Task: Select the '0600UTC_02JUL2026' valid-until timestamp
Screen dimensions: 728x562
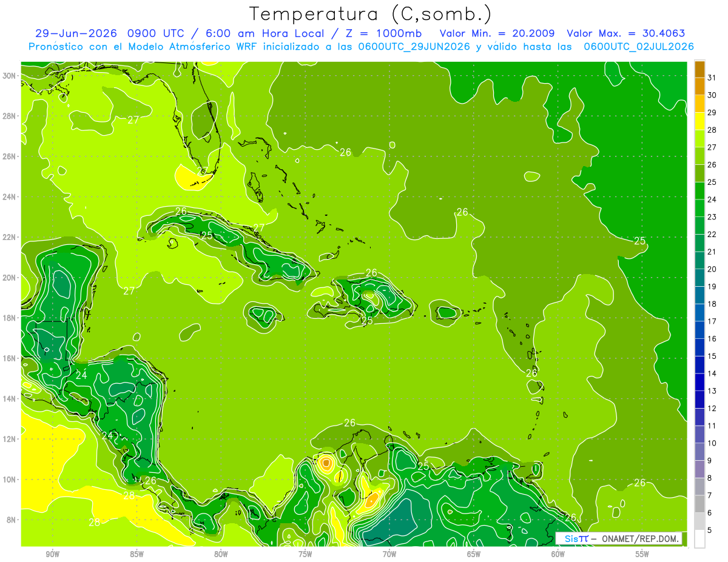Action: (x=639, y=47)
